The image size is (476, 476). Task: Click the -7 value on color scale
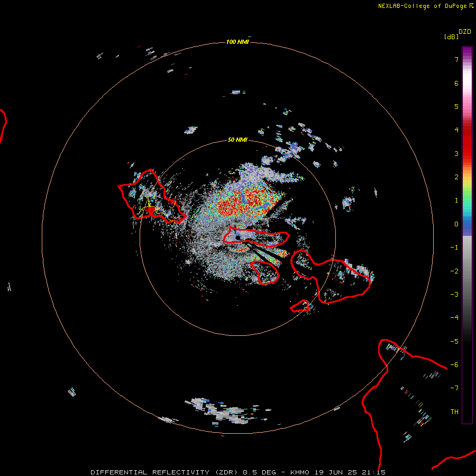[454, 388]
